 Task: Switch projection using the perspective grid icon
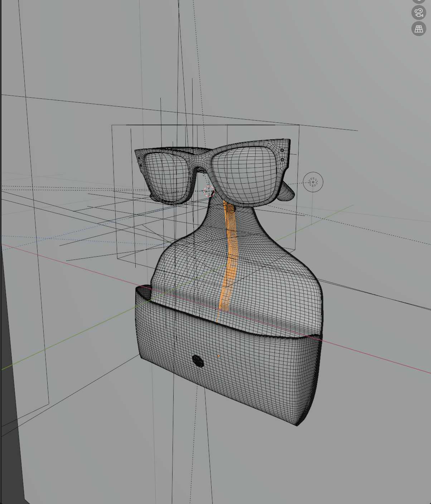[418, 28]
